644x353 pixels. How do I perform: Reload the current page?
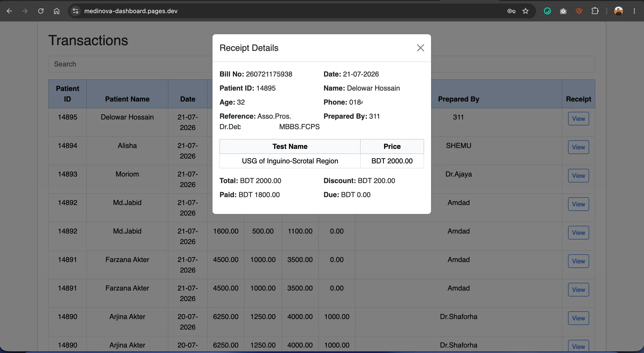(x=41, y=11)
